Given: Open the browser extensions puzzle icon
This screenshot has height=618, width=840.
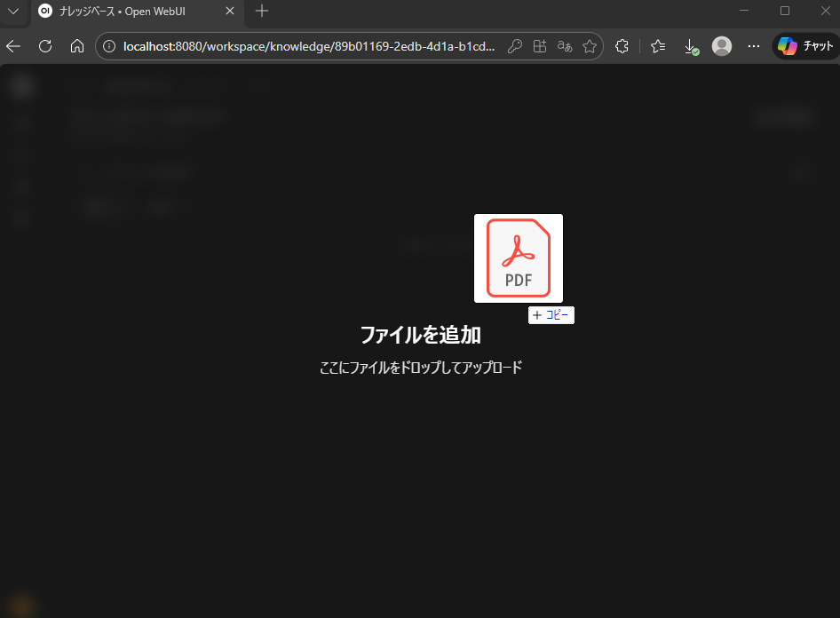Looking at the screenshot, I should point(622,46).
